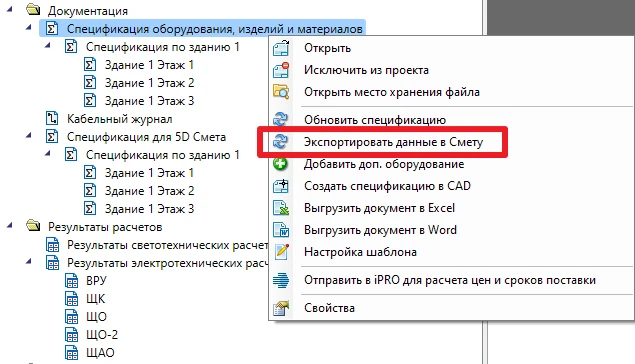Click the Свойства properties icon
Viewport: 635px width, 364px height.
coord(281,308)
